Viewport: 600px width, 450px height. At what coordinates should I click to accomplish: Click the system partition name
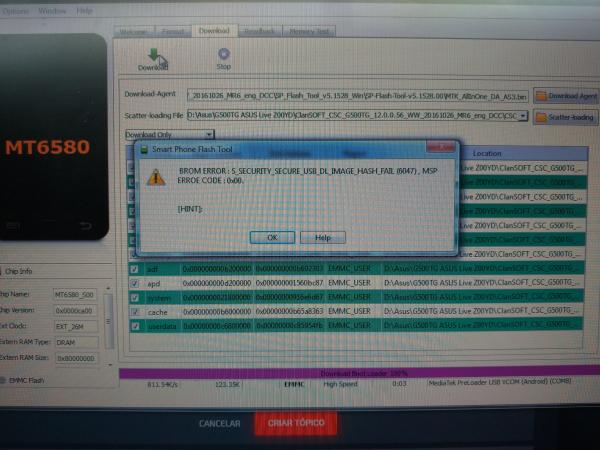(159, 298)
